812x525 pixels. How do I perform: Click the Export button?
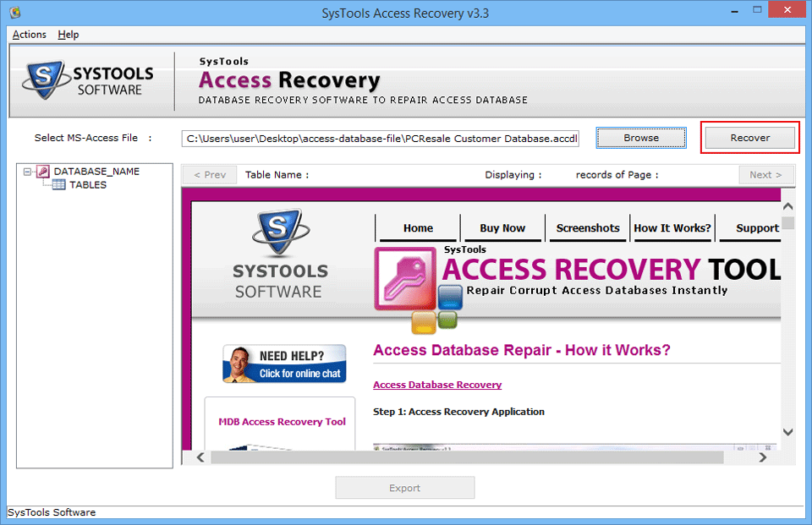pos(404,488)
